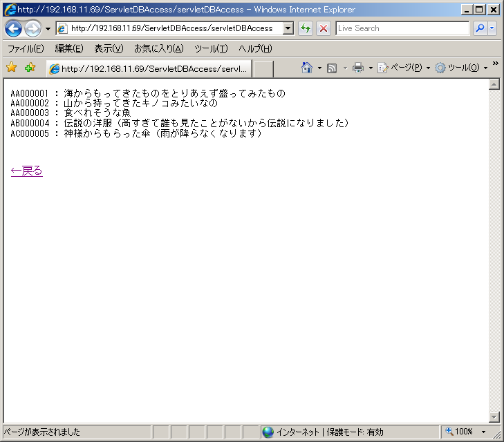Open the Print options dropdown arrow
504x442 pixels.
pos(371,68)
